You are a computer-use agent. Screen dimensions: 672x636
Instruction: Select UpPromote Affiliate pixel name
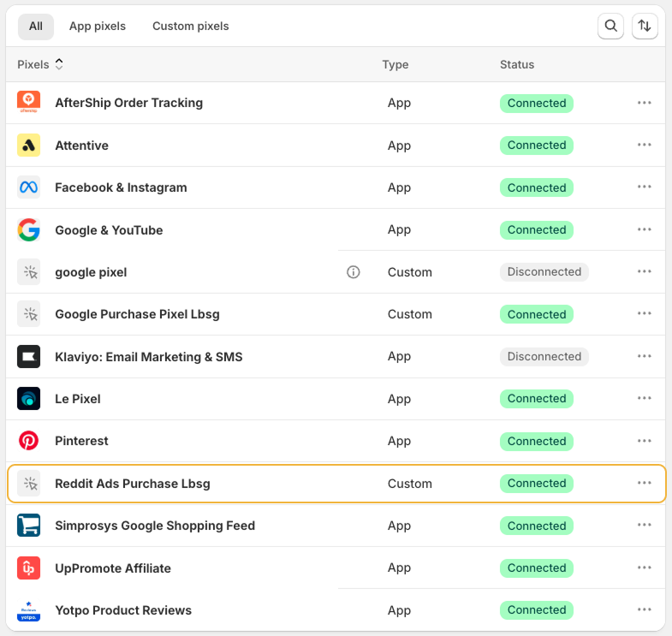point(113,568)
